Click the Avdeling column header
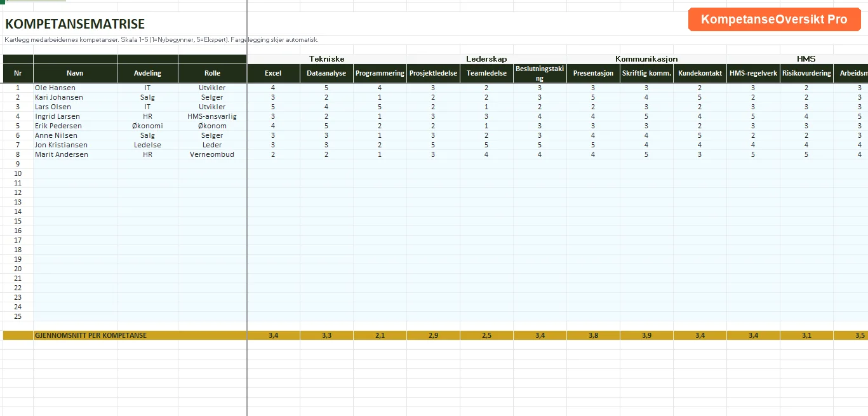 click(x=147, y=73)
